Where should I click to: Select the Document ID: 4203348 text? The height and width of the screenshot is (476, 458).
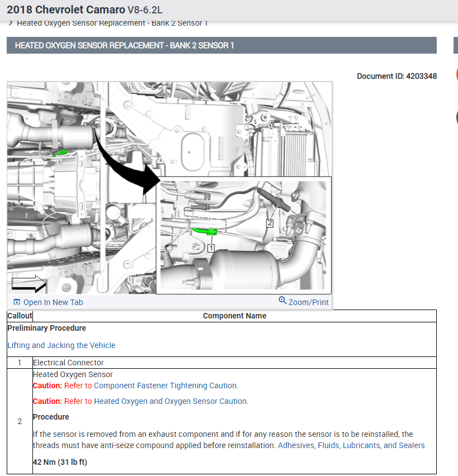(396, 76)
